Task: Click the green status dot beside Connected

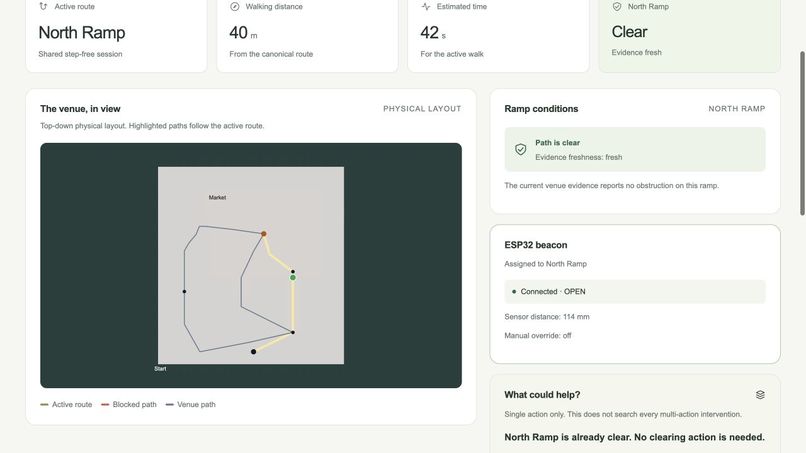Action: pos(514,292)
